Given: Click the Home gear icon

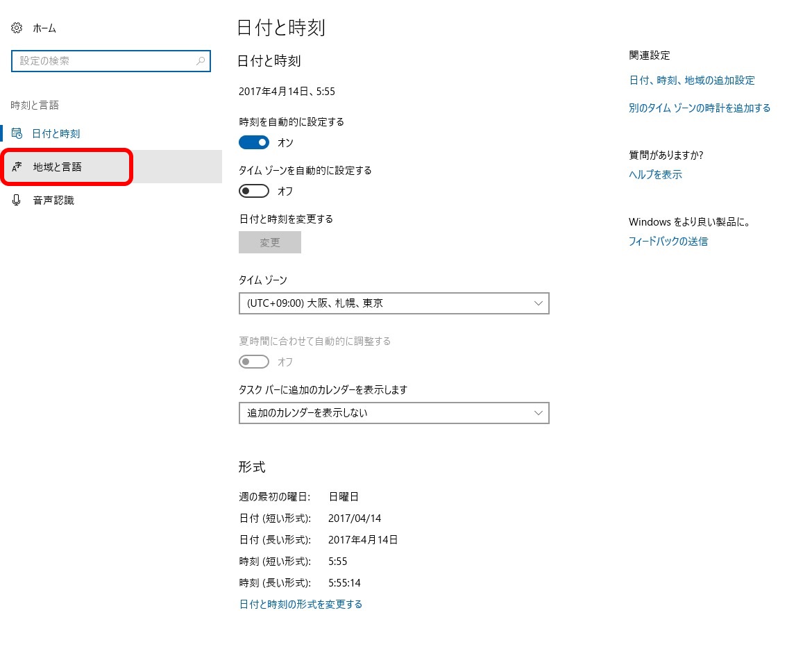Looking at the screenshot, I should coord(17,28).
